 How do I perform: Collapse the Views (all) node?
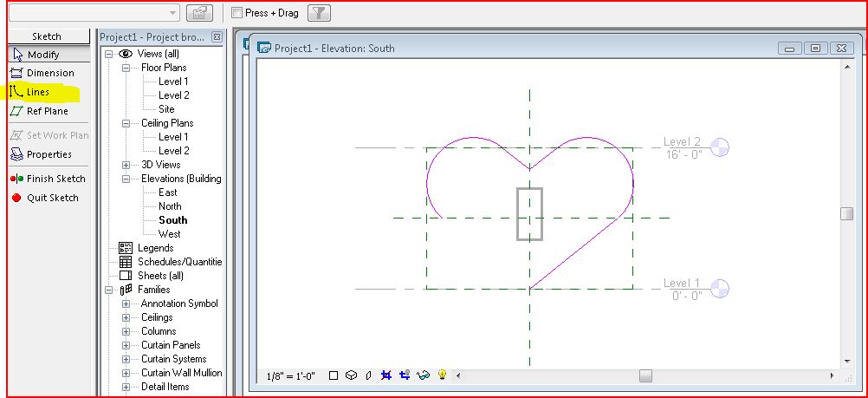(x=108, y=54)
